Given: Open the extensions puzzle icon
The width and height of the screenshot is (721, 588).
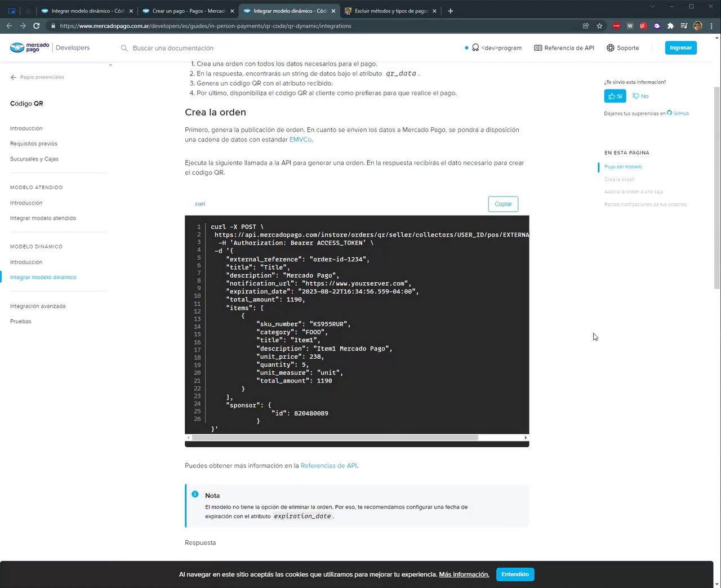Looking at the screenshot, I should [670, 26].
